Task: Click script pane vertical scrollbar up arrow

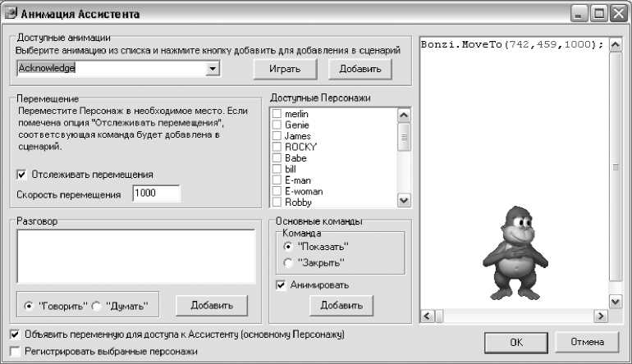Action: point(615,45)
